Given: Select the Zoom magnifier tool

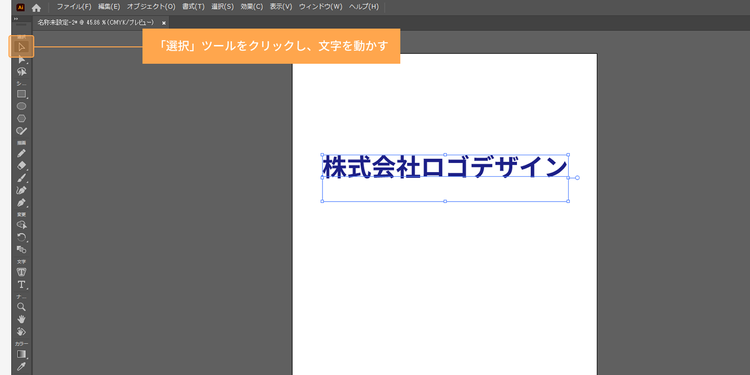Looking at the screenshot, I should pos(22,307).
